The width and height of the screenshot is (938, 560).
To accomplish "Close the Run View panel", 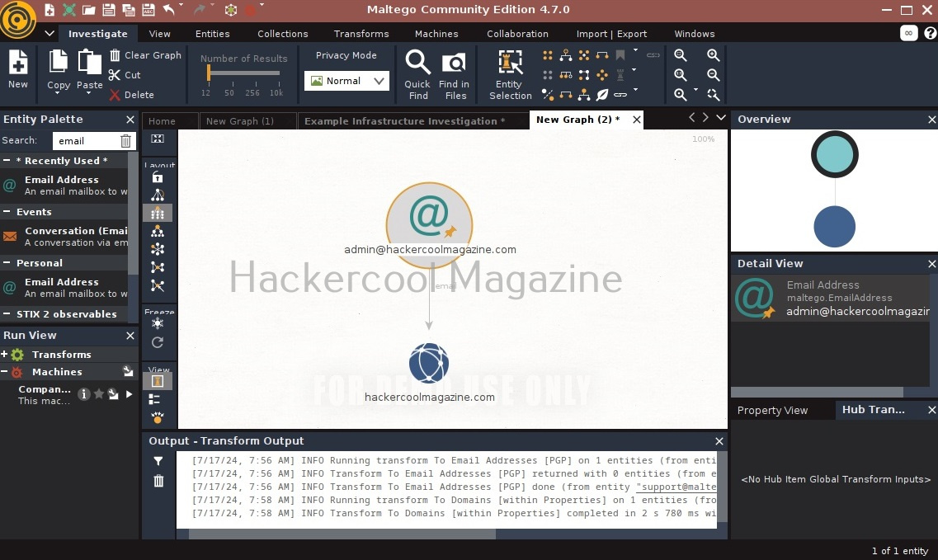I will (130, 336).
